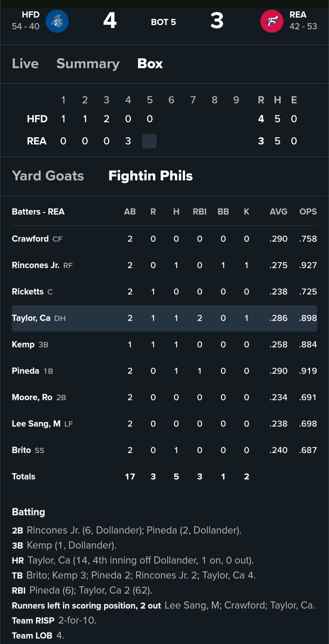Open Crawford's player profile
This screenshot has height=644, width=329.
point(30,239)
